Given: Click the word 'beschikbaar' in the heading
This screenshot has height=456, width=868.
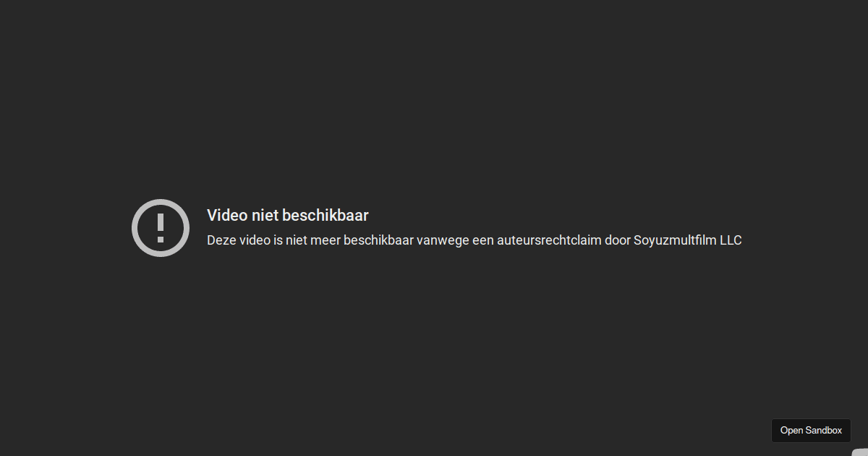Looking at the screenshot, I should point(325,215).
